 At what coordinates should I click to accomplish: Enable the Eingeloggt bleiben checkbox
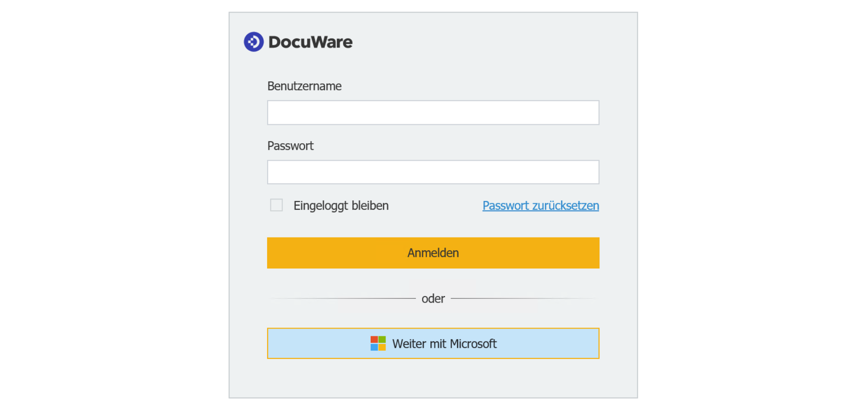pyautogui.click(x=276, y=205)
